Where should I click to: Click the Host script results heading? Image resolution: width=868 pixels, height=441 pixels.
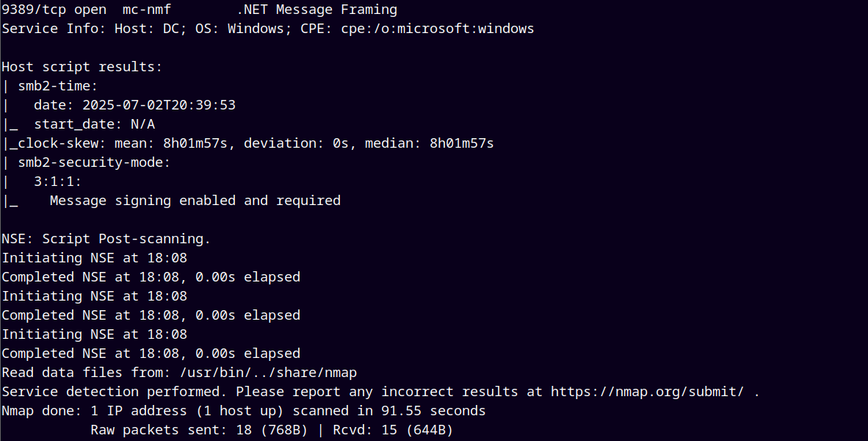click(x=82, y=66)
